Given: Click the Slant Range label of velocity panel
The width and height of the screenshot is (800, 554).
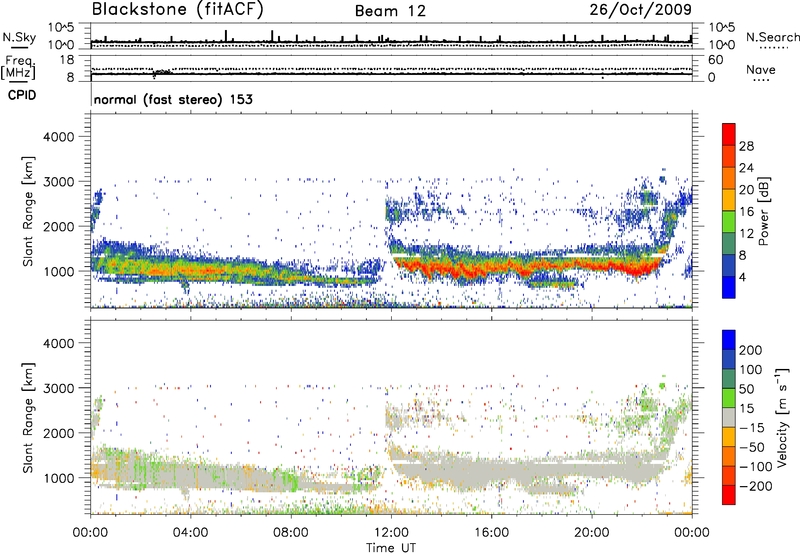Looking at the screenshot, I should 28,418.
